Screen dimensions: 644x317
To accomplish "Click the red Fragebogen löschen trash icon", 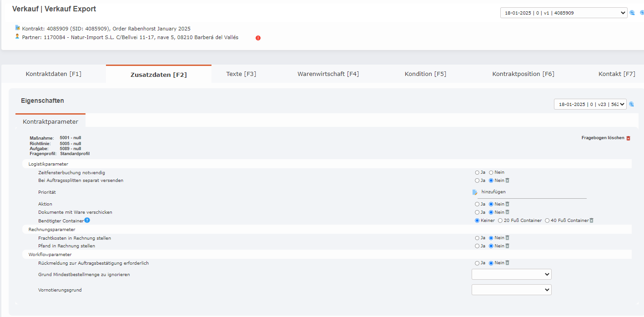I will 629,138.
